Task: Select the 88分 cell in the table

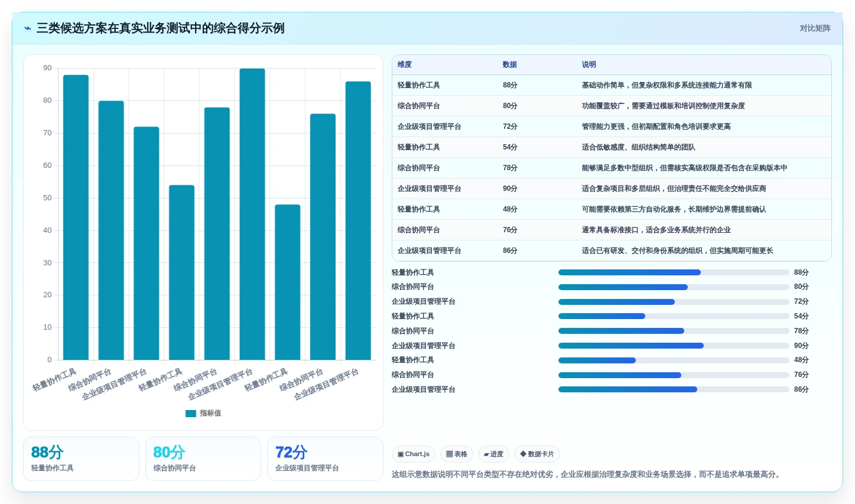Action: pos(511,86)
